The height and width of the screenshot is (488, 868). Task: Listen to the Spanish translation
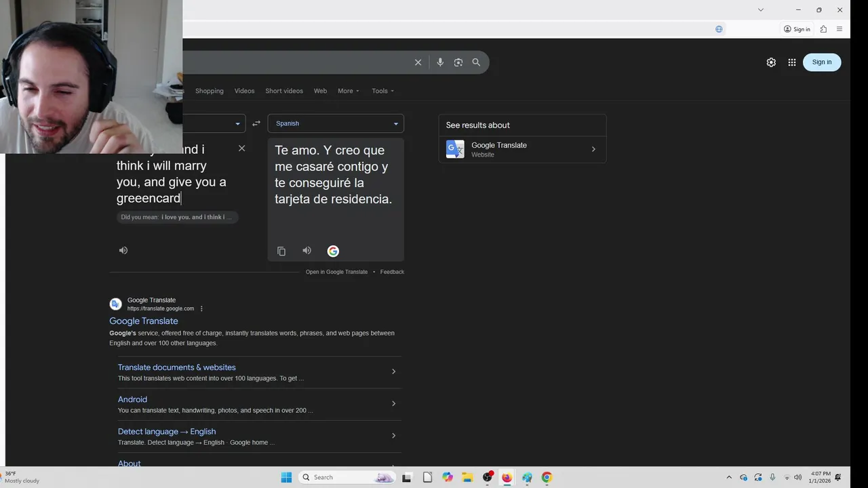coord(307,251)
